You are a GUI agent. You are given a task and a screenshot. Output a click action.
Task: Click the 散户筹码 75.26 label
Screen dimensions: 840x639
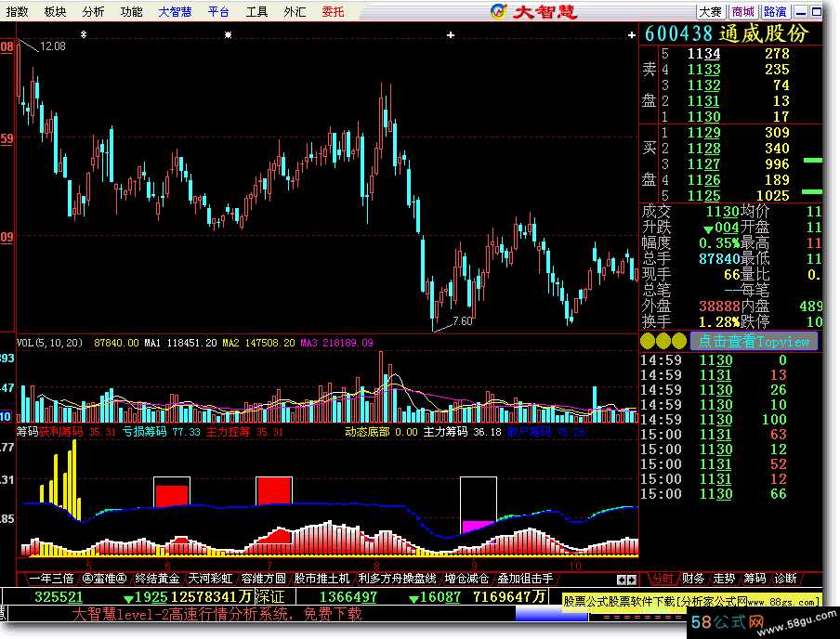(x=545, y=432)
